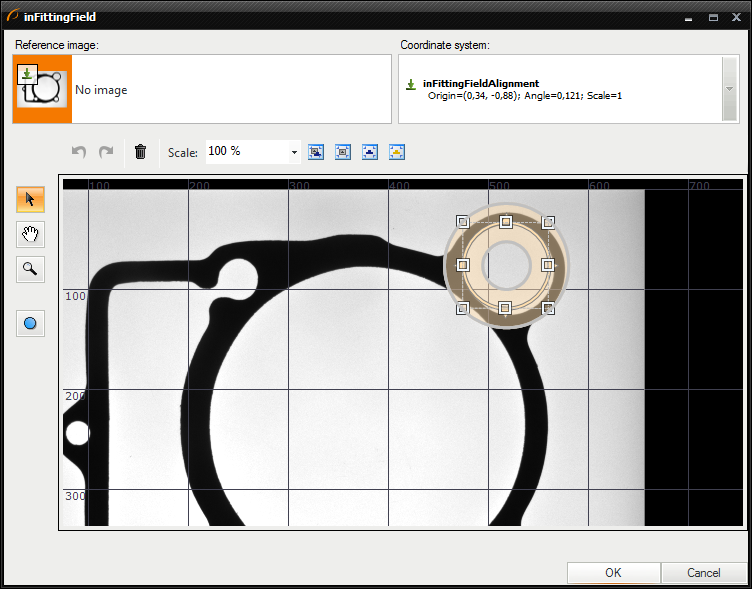Expand the Coordinate system dropdown list
This screenshot has width=752, height=589.
[x=730, y=89]
